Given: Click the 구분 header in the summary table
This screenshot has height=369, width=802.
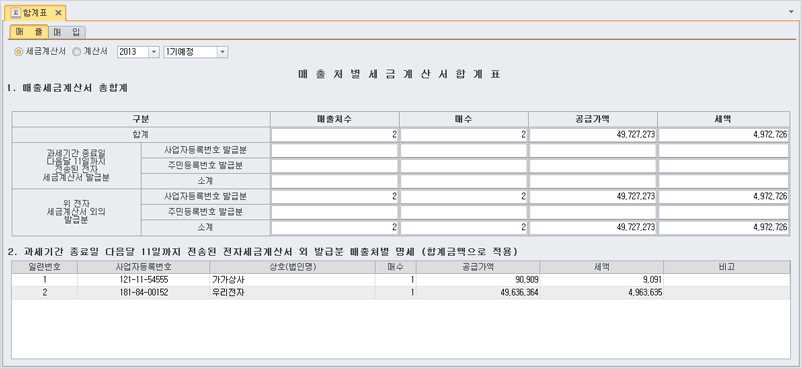Looking at the screenshot, I should tap(141, 119).
